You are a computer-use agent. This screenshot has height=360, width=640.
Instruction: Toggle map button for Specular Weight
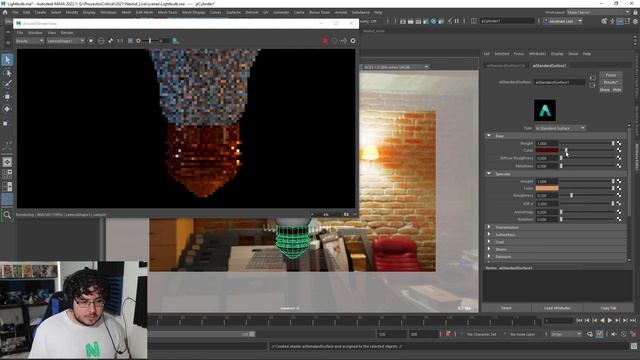[x=619, y=181]
